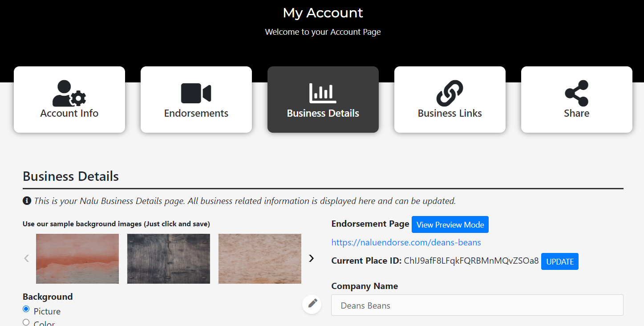Click the View Preview Mode button
The width and height of the screenshot is (644, 326).
point(450,224)
